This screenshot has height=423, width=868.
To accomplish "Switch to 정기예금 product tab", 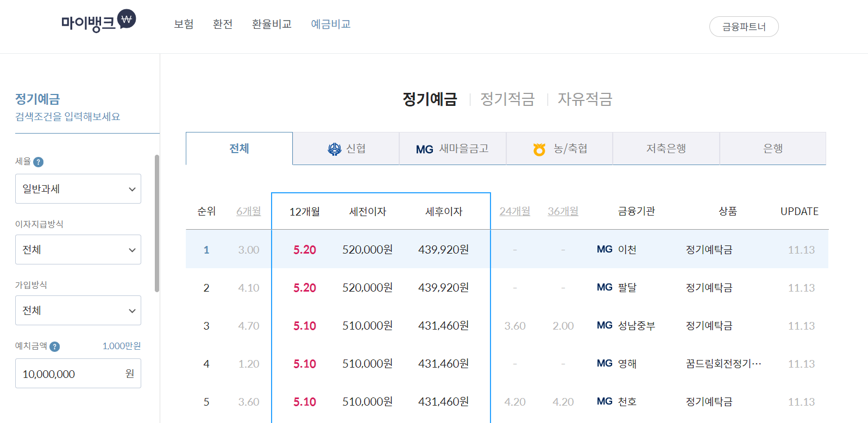I will (430, 99).
